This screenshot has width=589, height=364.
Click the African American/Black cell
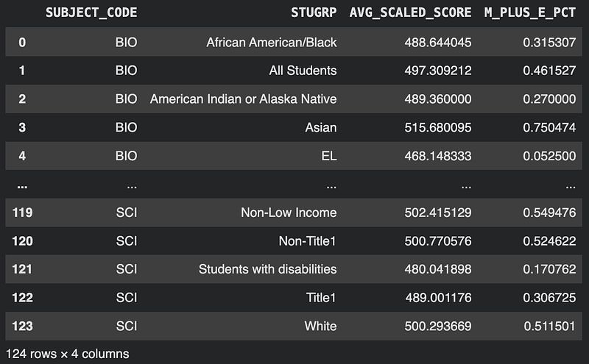[x=272, y=42]
